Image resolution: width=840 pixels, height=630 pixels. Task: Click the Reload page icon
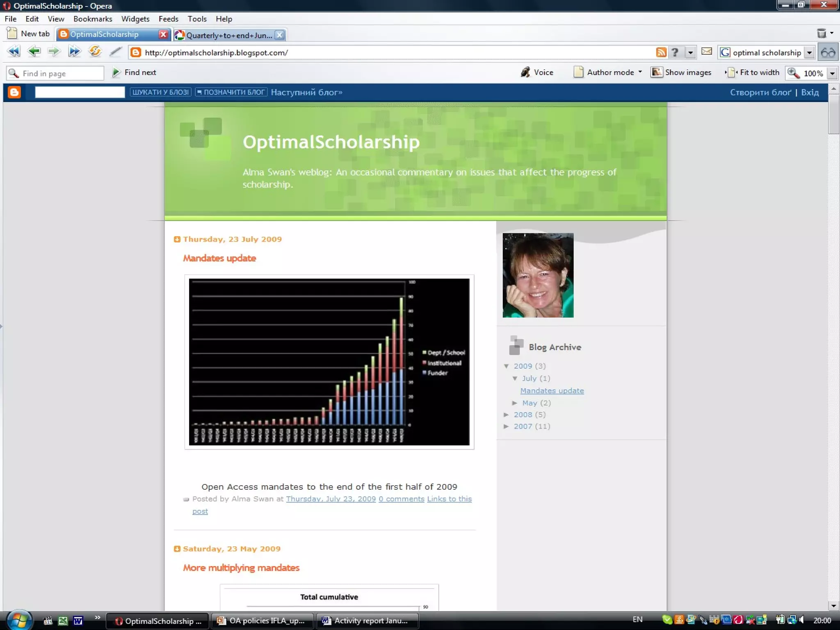tap(95, 52)
